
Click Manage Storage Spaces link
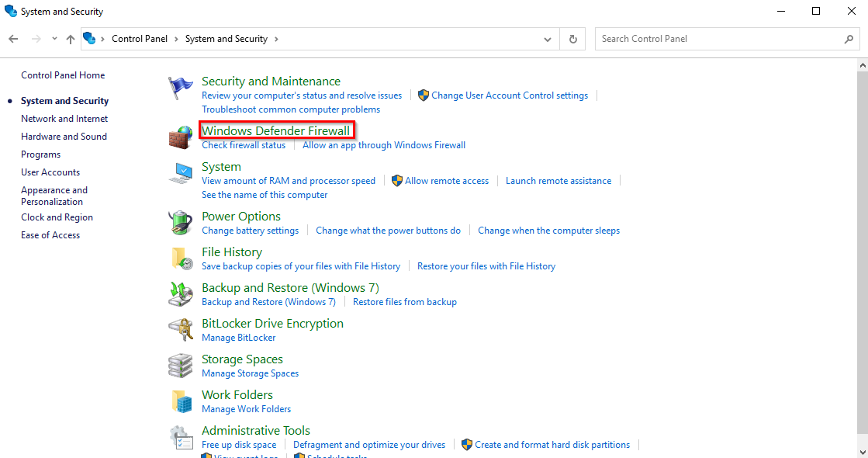click(251, 373)
